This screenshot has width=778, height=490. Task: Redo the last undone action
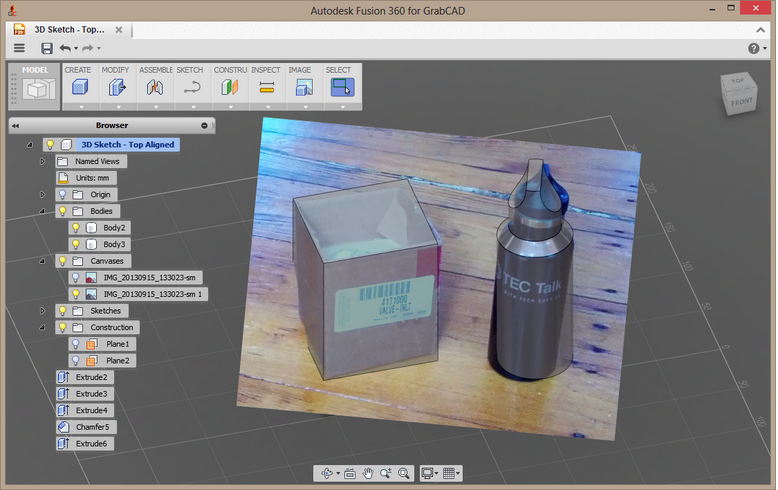tap(87, 48)
